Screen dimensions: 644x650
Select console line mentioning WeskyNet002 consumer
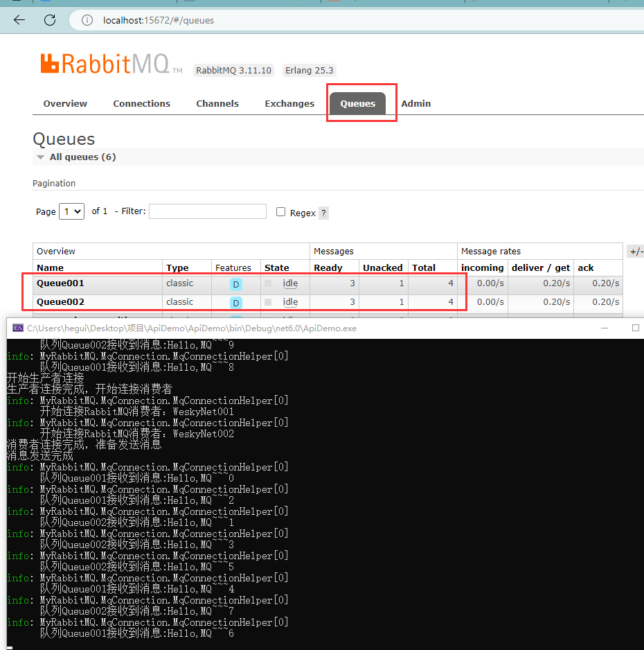pyautogui.click(x=137, y=434)
